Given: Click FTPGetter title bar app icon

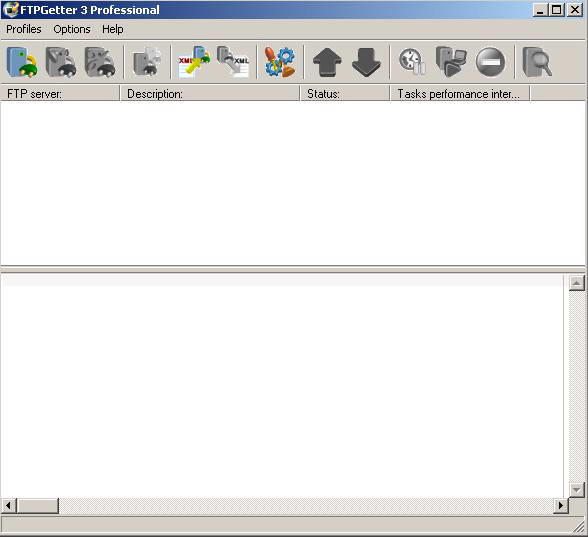Looking at the screenshot, I should [x=10, y=10].
